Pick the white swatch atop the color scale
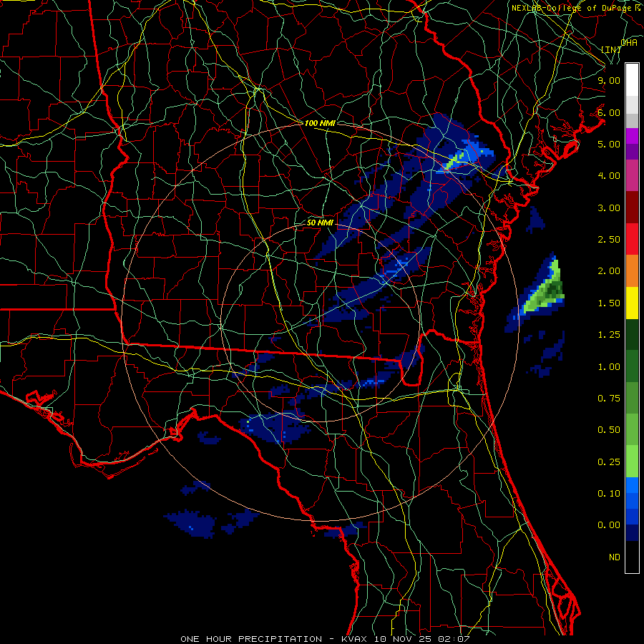The height and width of the screenshot is (644, 644). 632,80
